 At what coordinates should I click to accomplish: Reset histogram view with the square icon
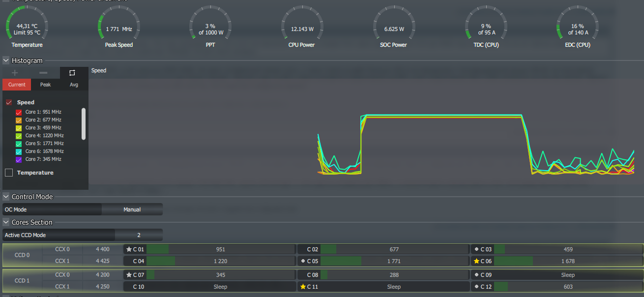click(x=72, y=73)
